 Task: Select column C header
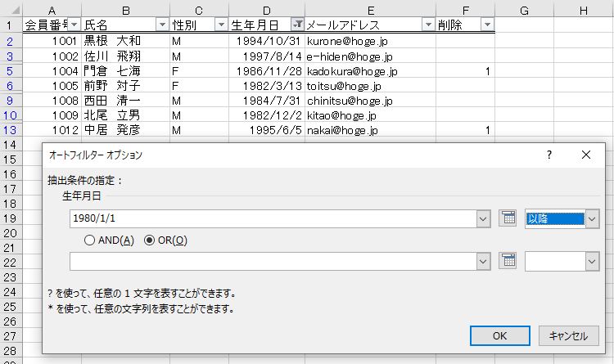[x=199, y=11]
